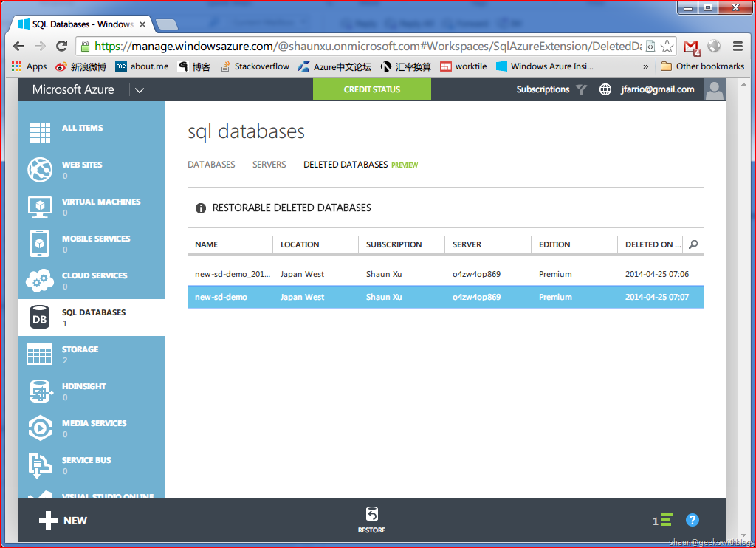Open the Azure中文论坛 bookmark
Image resolution: width=756 pixels, height=548 pixels.
click(x=334, y=66)
